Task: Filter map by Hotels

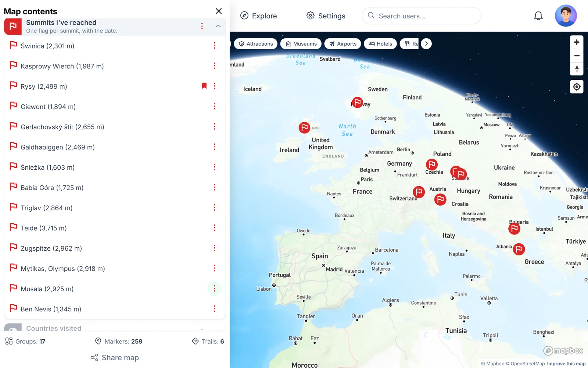Action: (380, 44)
